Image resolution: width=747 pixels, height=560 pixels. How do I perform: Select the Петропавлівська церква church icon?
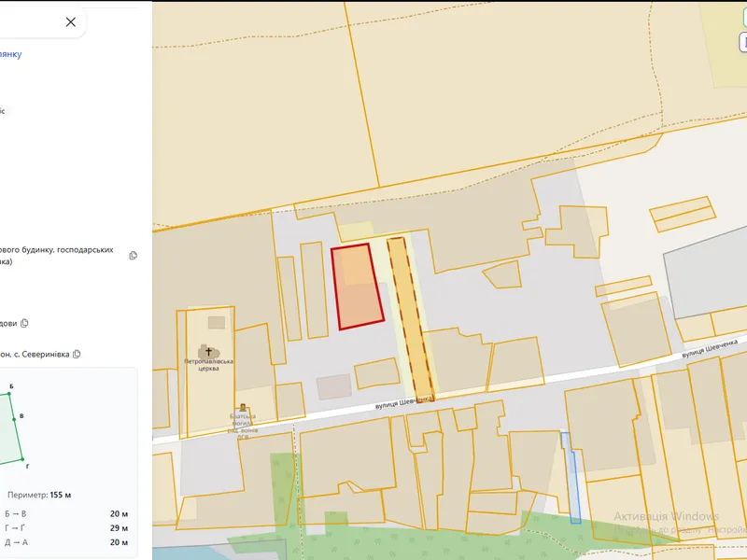(208, 352)
